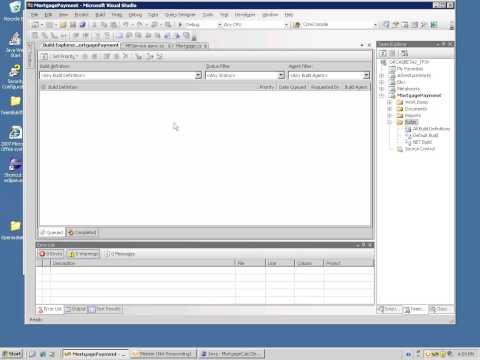Open the Status Filter dropdown
Image resolution: width=480 pixels, height=360 pixels.
coord(281,76)
